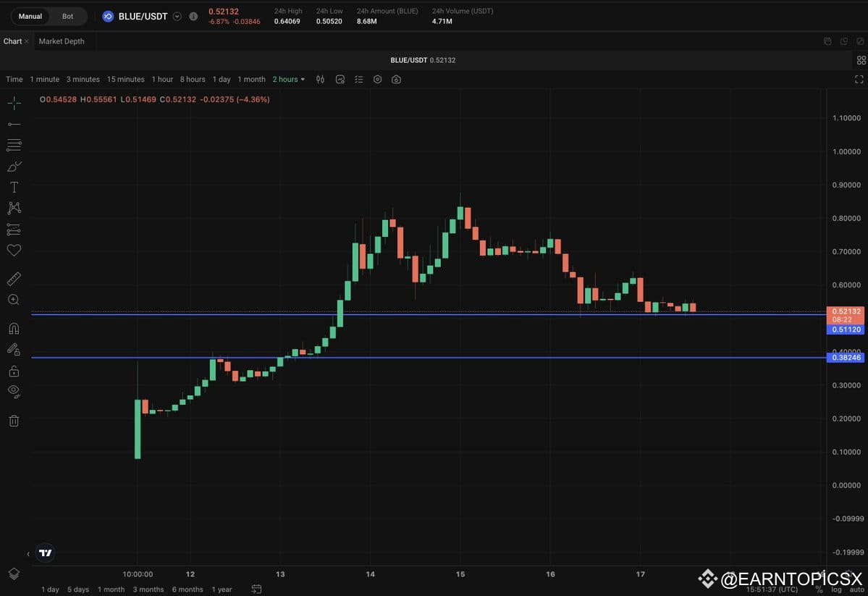Expand the hide drawings eye menu
Image resolution: width=868 pixels, height=596 pixels.
point(14,390)
